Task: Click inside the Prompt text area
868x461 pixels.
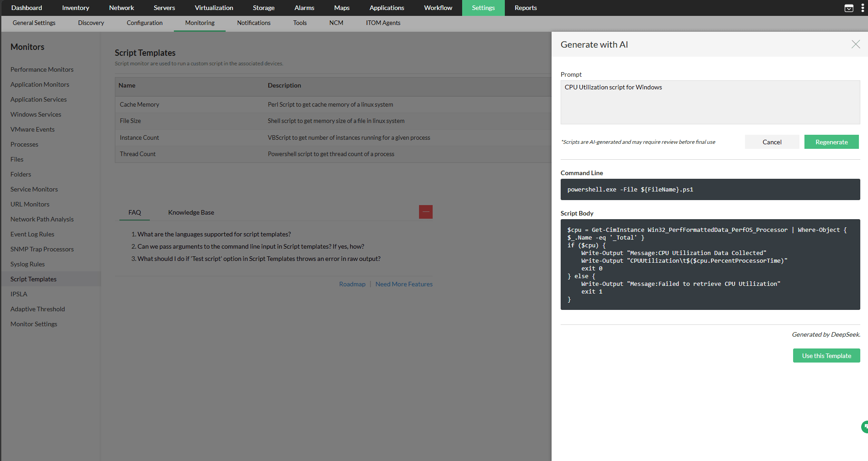Action: click(710, 103)
